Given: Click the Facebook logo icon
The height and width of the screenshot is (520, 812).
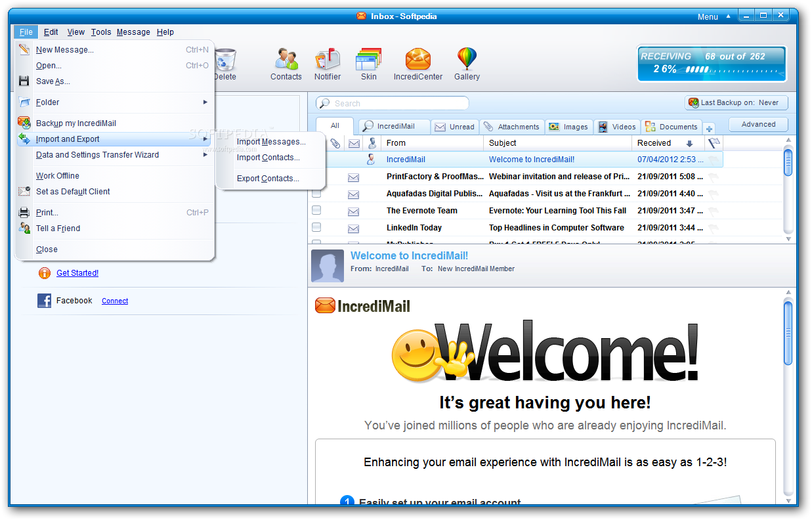Looking at the screenshot, I should [x=45, y=301].
